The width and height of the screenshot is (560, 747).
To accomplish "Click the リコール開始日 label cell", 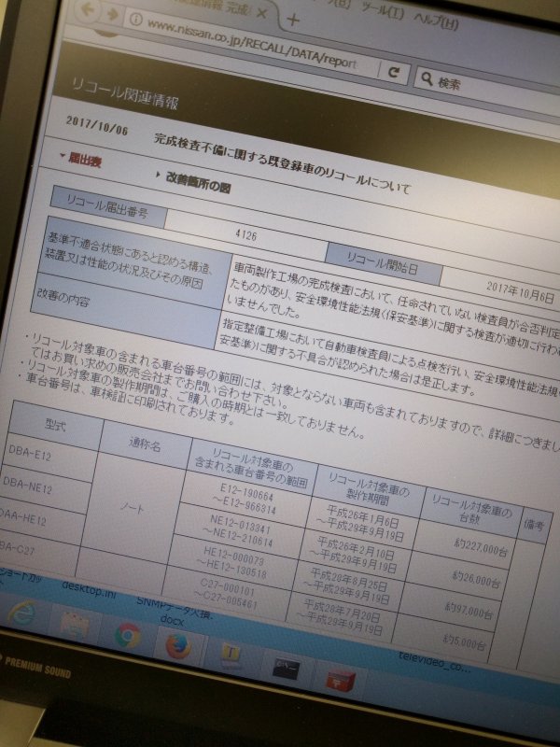I will pos(385,264).
